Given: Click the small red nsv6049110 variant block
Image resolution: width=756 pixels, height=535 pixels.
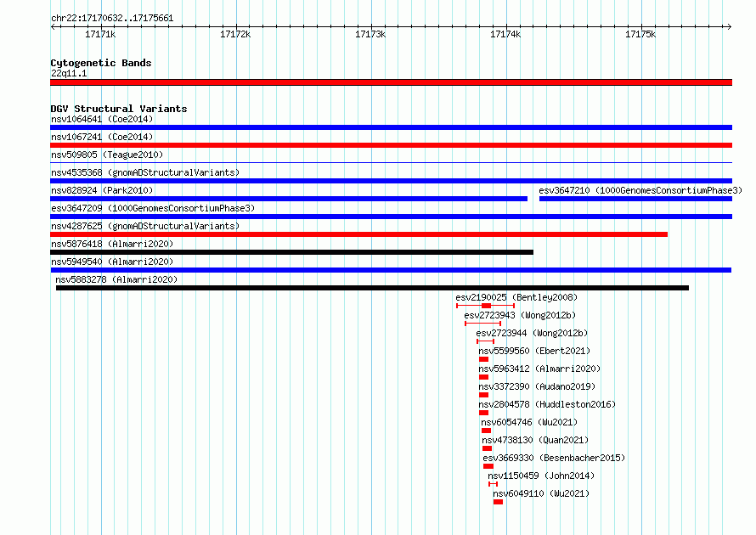Looking at the screenshot, I should [x=498, y=502].
